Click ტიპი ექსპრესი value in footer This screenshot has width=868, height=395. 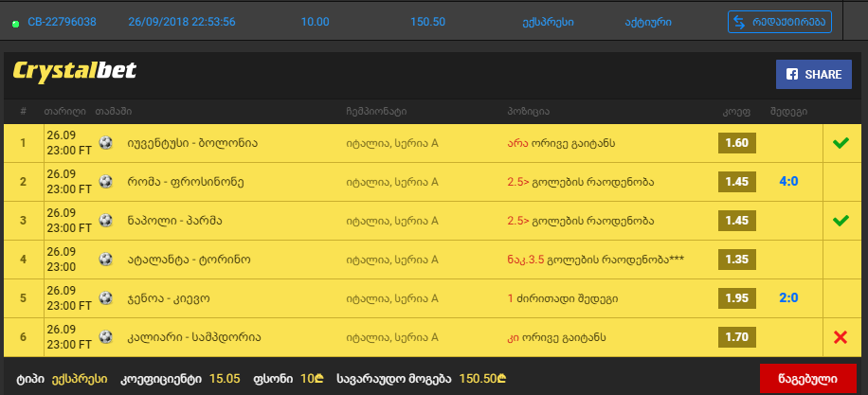(80, 380)
